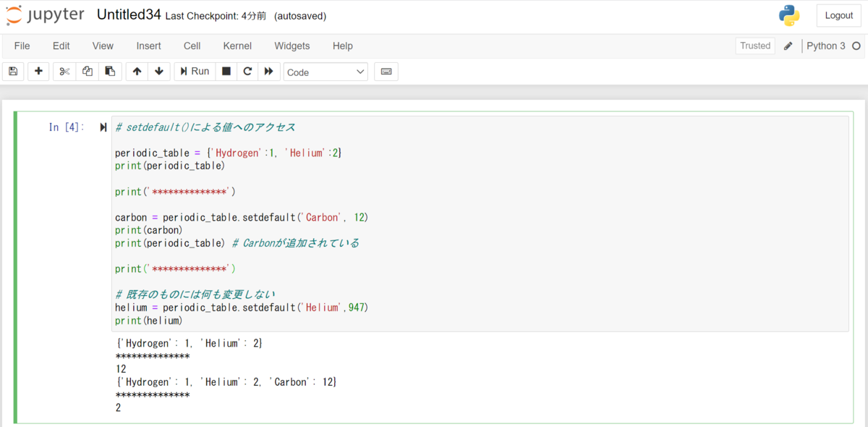Click the save and checkpoint icon
This screenshot has width=868, height=427.
tap(13, 72)
